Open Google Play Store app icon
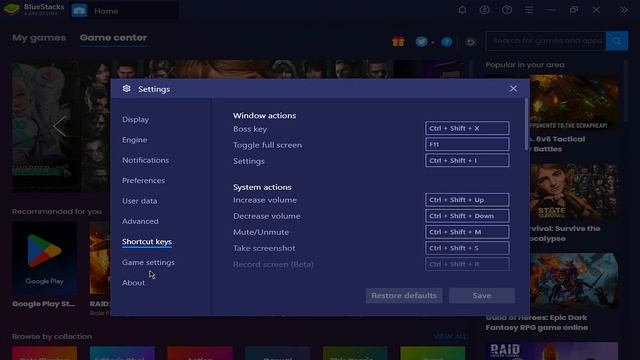Screen dimensions: 640x360 pyautogui.click(x=44, y=259)
